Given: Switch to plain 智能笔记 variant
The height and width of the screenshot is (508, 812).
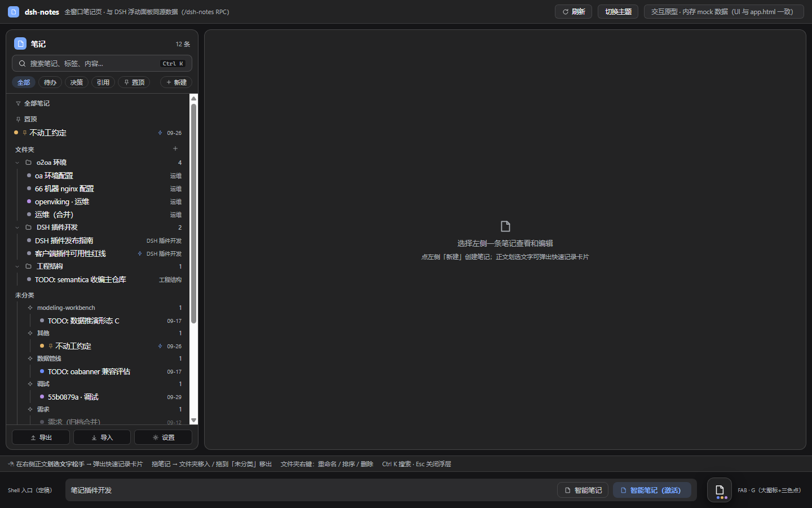Looking at the screenshot, I should tap(584, 490).
